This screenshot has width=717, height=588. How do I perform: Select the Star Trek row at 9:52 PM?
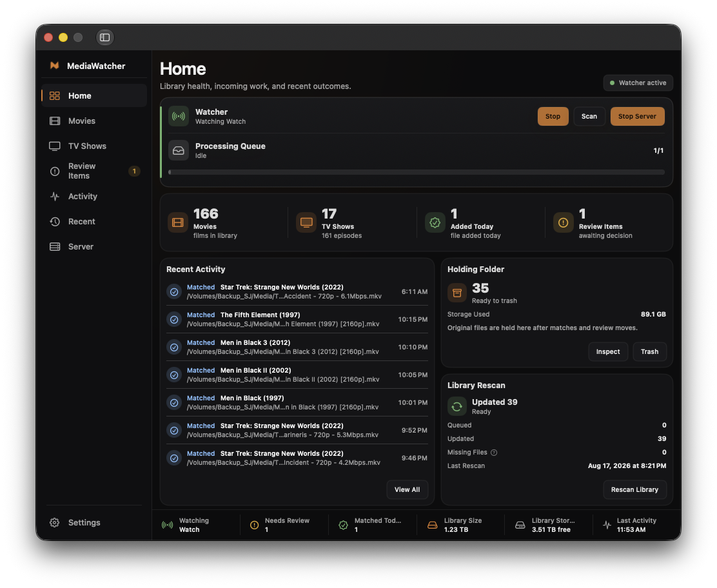(x=297, y=430)
